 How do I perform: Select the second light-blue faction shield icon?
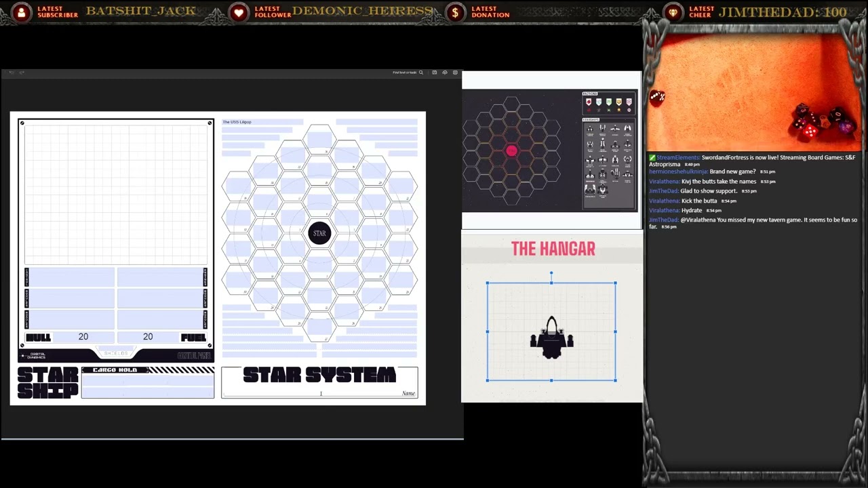tap(599, 102)
